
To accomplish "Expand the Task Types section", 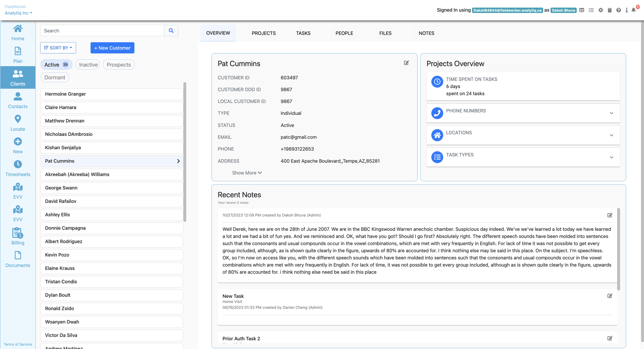I will (x=611, y=157).
